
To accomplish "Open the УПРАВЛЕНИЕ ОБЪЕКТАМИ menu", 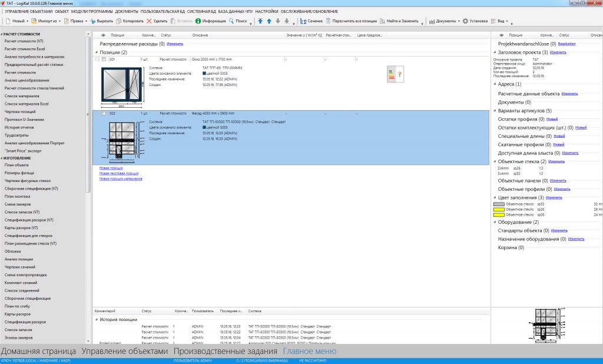I will (x=28, y=12).
